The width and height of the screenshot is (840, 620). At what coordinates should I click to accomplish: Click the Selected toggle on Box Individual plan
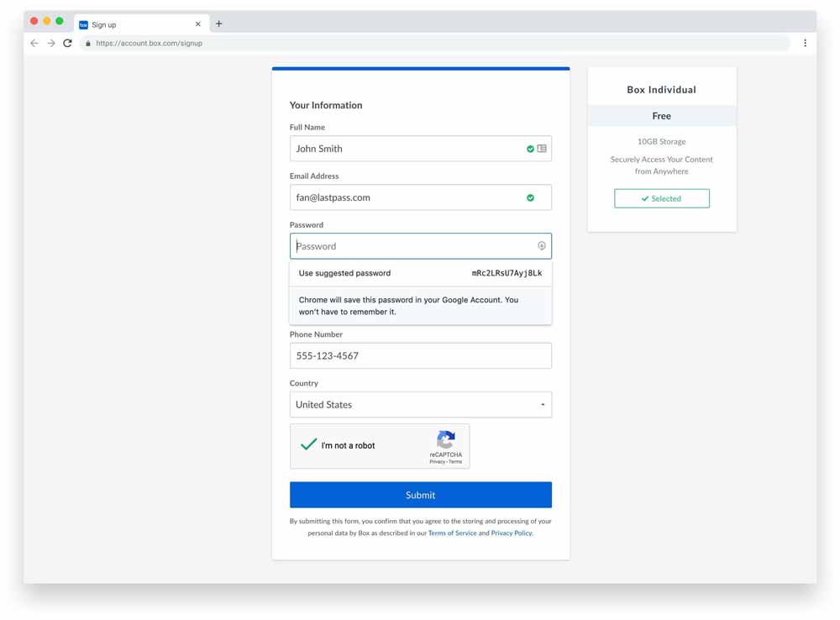click(661, 198)
